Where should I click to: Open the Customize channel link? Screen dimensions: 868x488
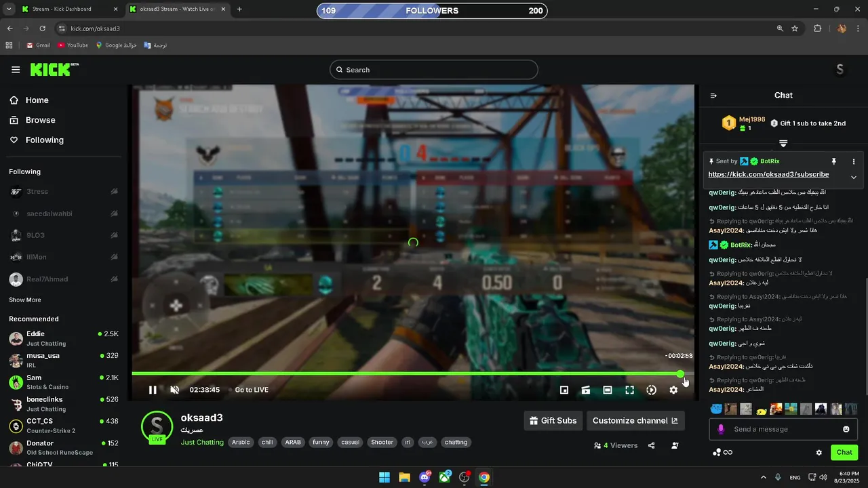[x=635, y=420]
